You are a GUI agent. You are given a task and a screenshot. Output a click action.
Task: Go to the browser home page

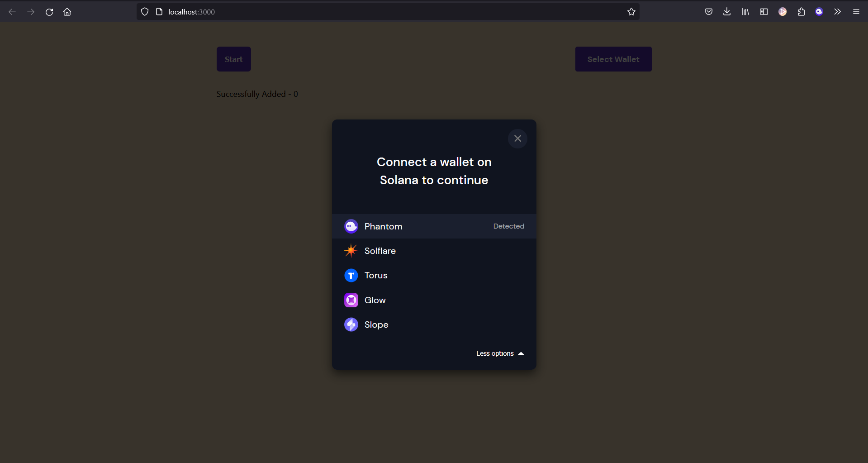click(x=67, y=12)
